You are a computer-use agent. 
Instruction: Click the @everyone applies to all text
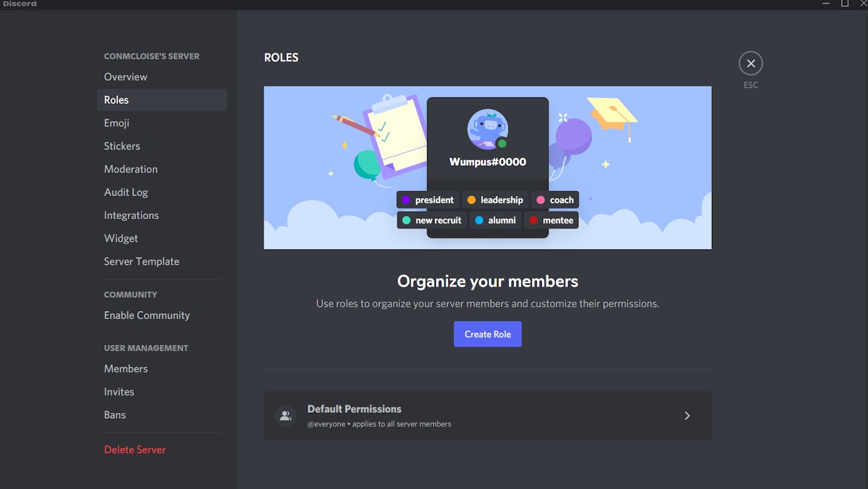tap(379, 424)
